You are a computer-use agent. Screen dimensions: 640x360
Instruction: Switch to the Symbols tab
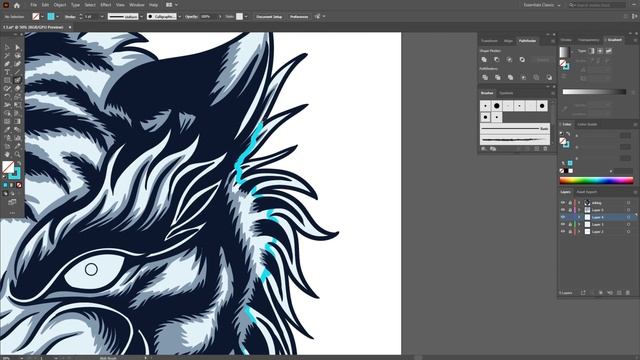click(506, 93)
